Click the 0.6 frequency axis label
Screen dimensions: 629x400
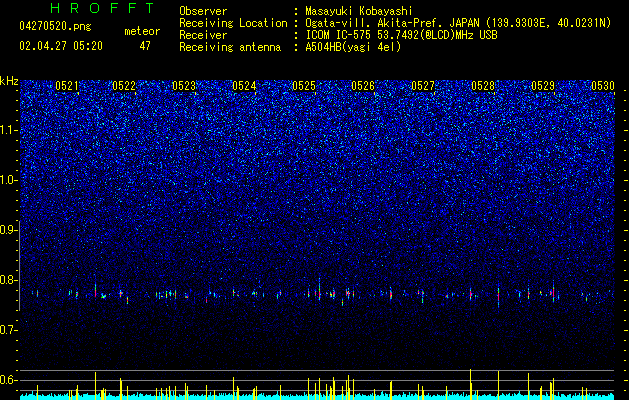click(x=9, y=380)
